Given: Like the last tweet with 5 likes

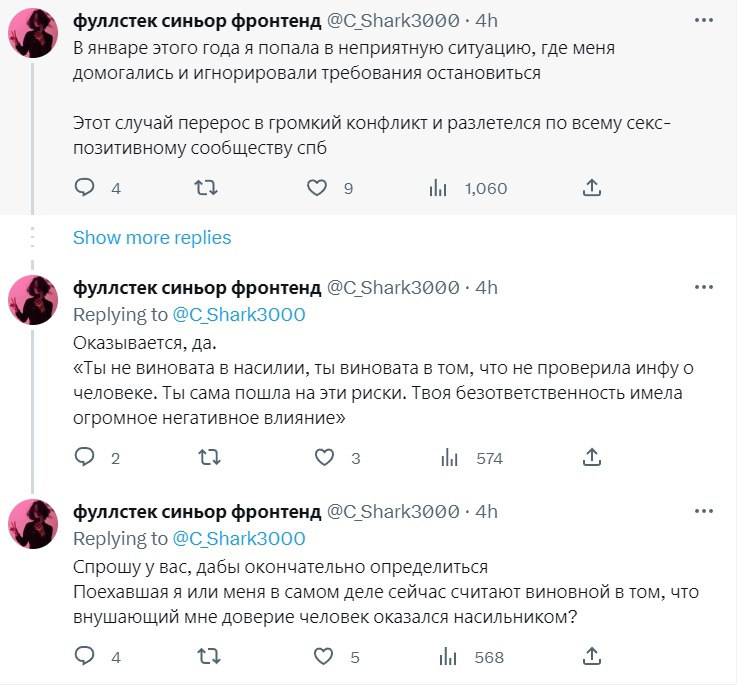Looking at the screenshot, I should click(324, 657).
